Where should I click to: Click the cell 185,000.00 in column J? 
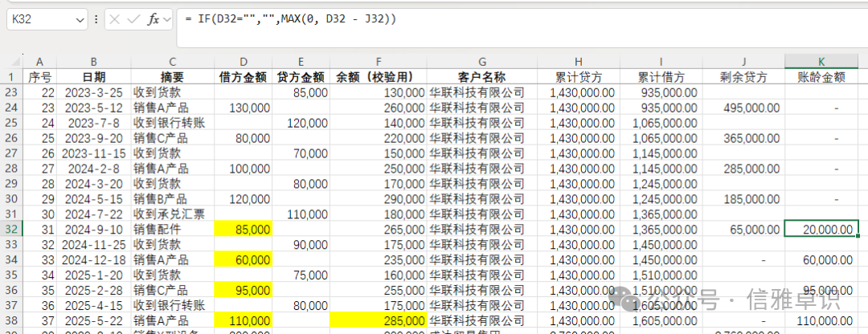(x=743, y=198)
